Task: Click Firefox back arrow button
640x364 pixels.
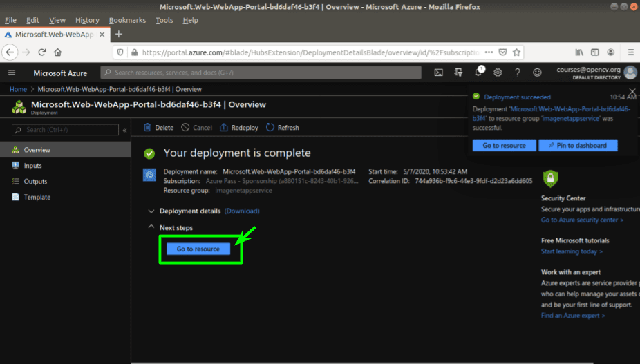Action: [10, 52]
